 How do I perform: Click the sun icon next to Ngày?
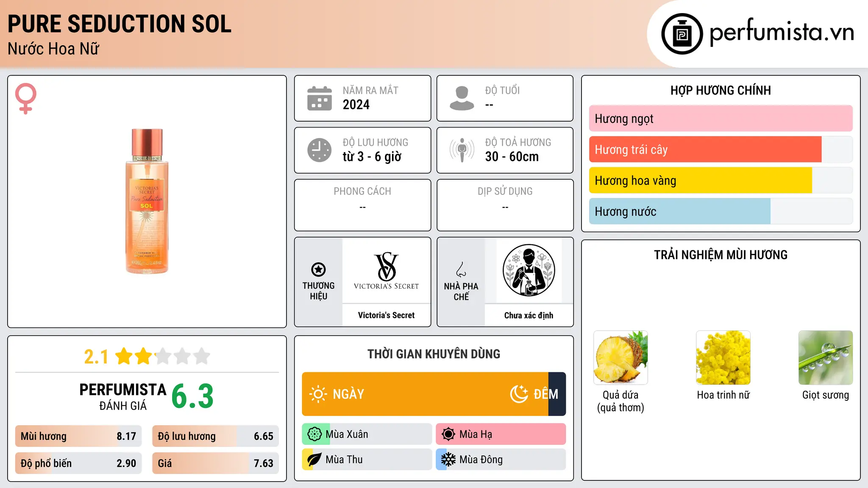318,394
